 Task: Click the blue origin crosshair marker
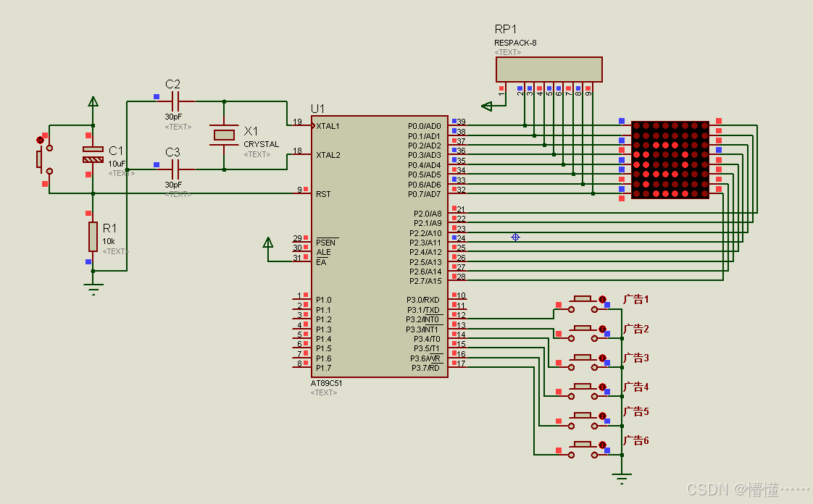tap(515, 238)
